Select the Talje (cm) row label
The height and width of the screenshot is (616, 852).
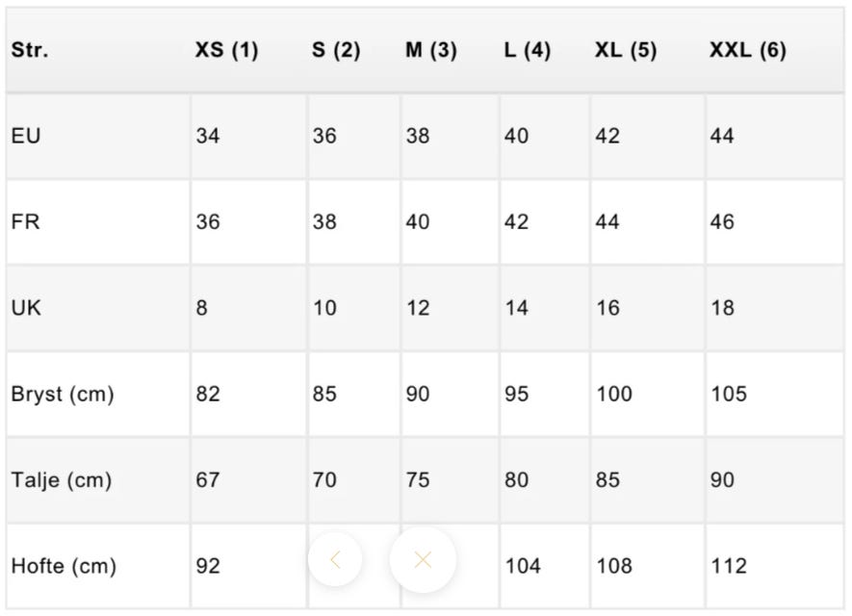click(x=62, y=479)
